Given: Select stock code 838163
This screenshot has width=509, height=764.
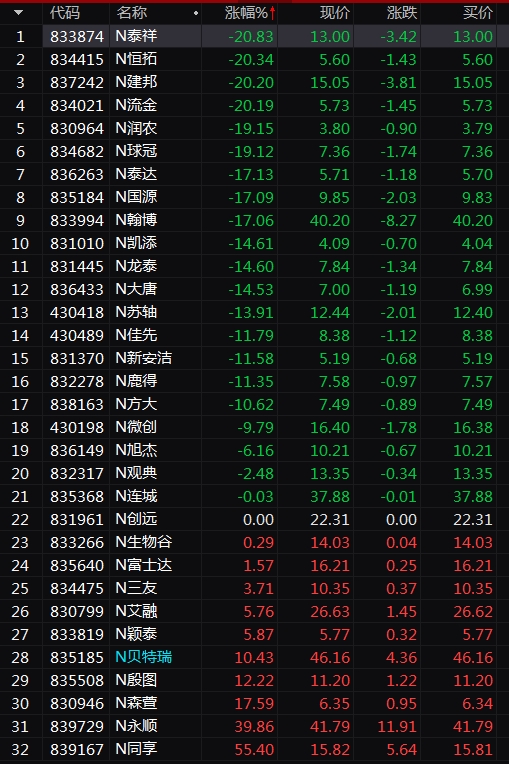Looking at the screenshot, I should pyautogui.click(x=77, y=404).
